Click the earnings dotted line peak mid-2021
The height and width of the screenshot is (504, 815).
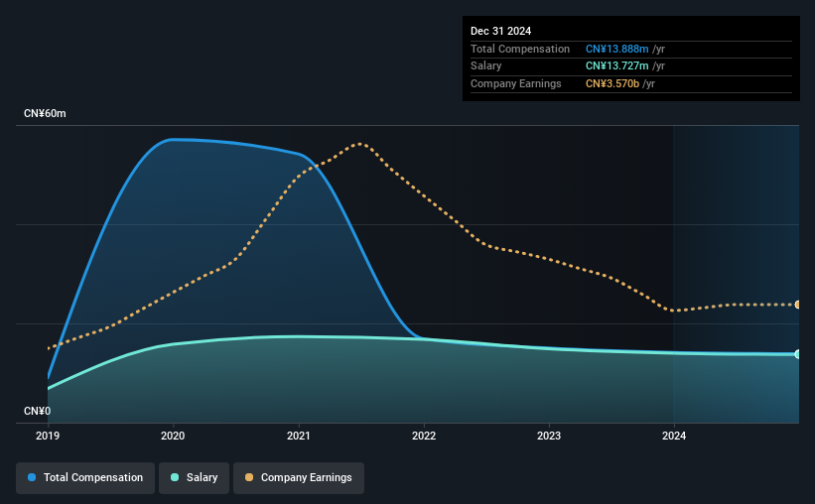(x=359, y=144)
